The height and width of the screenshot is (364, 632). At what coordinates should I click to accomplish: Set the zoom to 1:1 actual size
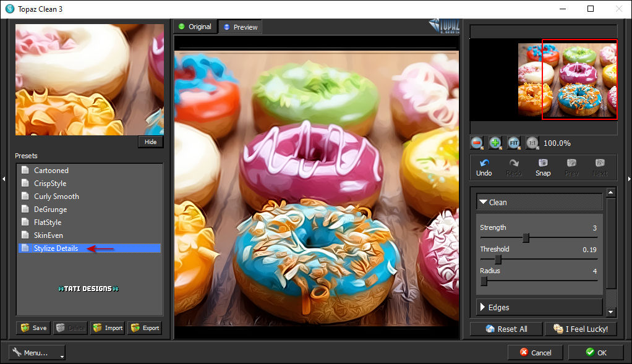pos(532,143)
